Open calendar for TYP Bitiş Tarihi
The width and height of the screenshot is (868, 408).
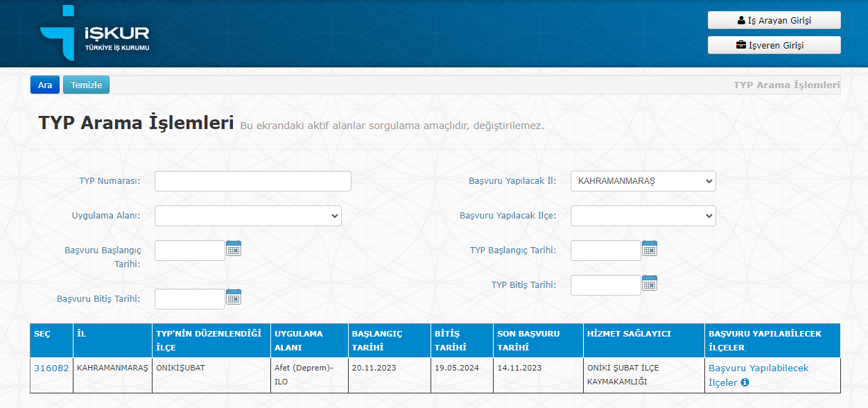(649, 283)
